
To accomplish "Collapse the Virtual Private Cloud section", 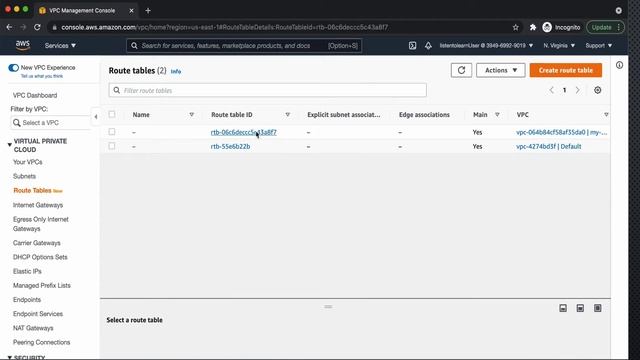I will (x=9, y=144).
